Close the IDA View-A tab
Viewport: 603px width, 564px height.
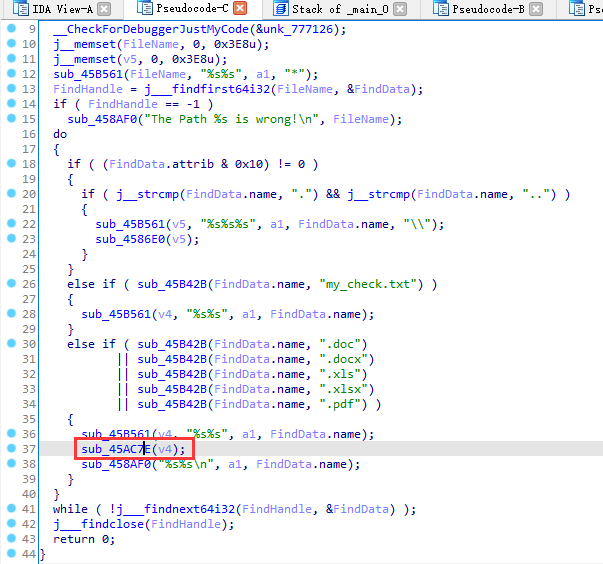(x=104, y=9)
